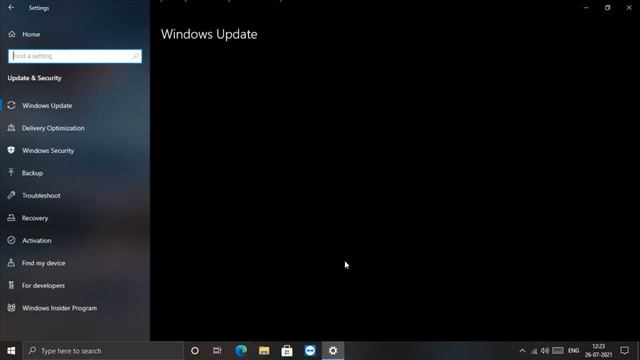Restore down the Settings window
The width and height of the screenshot is (640, 360).
pyautogui.click(x=608, y=8)
